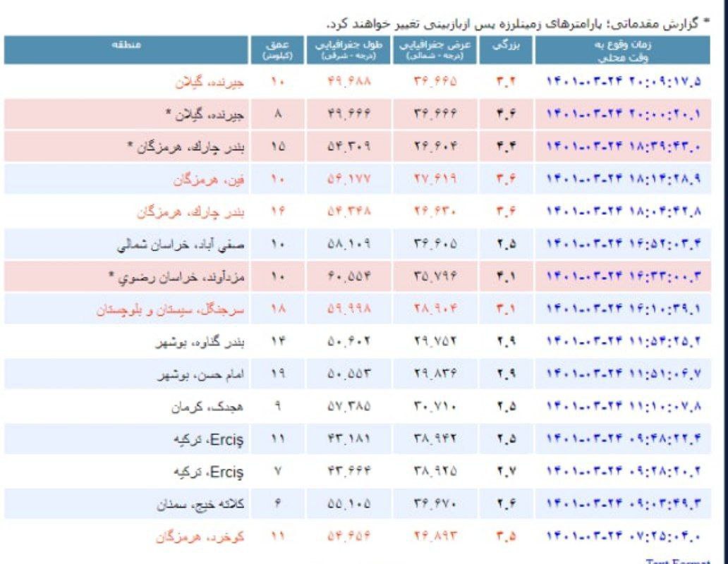
Task: Click the longitude value ۵۵.۱۰۵
Action: coord(348,503)
